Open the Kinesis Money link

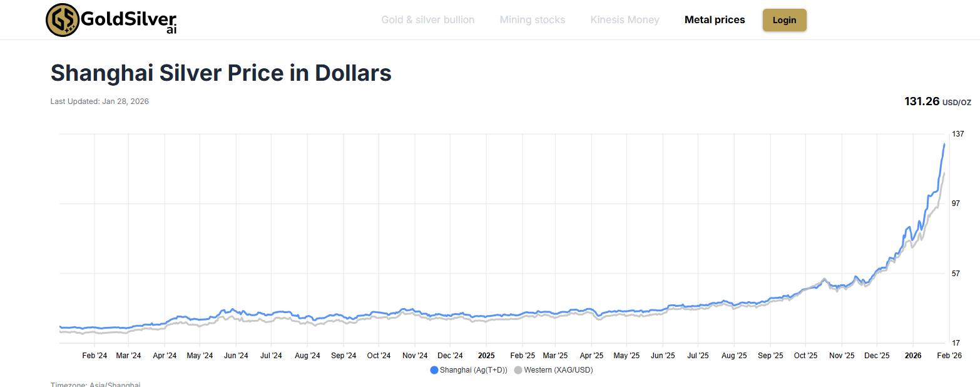point(625,20)
